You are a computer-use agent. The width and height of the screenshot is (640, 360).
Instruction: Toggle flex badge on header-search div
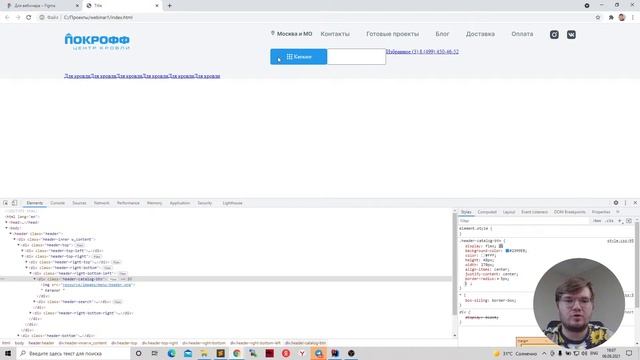pos(118,302)
